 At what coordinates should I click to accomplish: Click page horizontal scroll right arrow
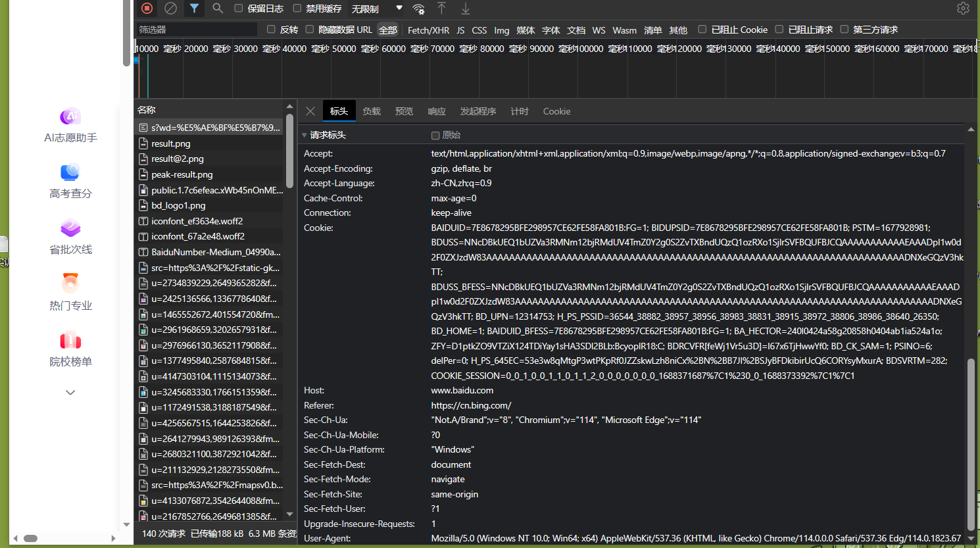point(114,538)
